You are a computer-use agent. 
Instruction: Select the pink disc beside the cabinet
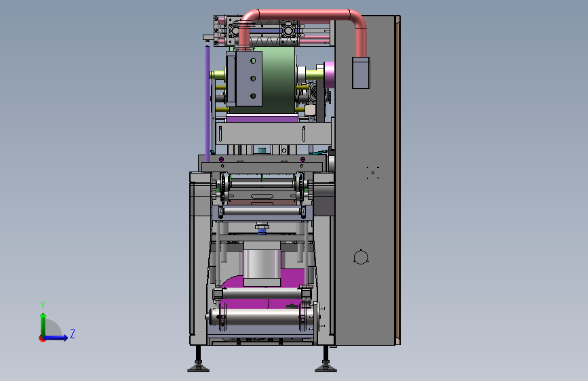point(329,75)
